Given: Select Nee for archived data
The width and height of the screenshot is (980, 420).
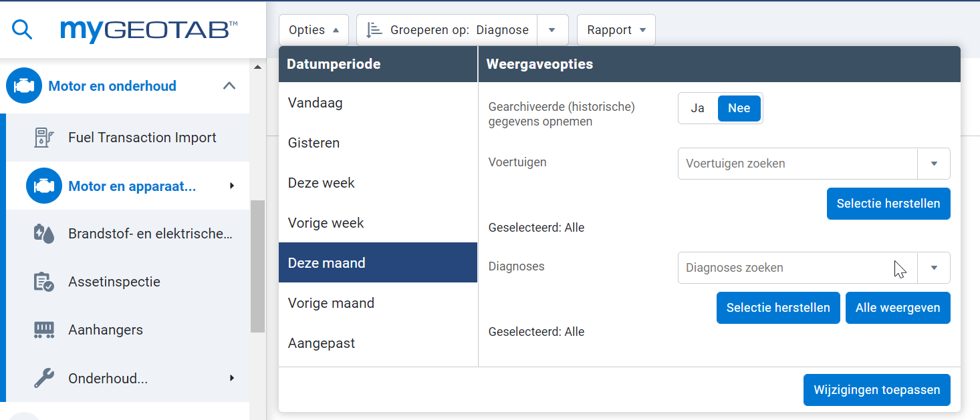Looking at the screenshot, I should [x=739, y=108].
